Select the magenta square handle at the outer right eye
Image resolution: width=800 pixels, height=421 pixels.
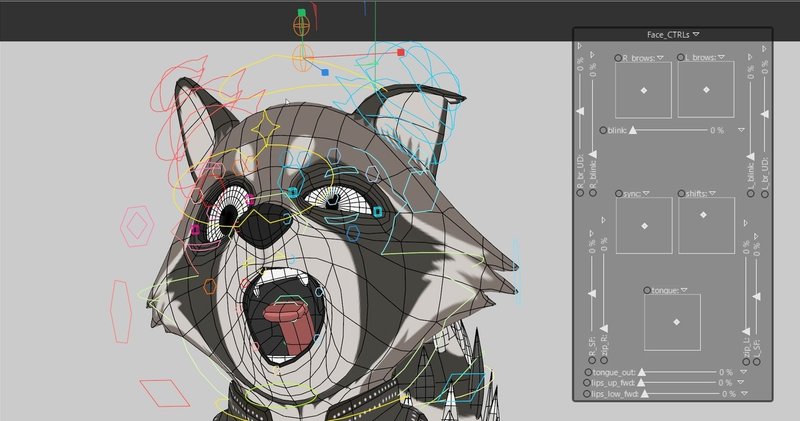point(195,230)
